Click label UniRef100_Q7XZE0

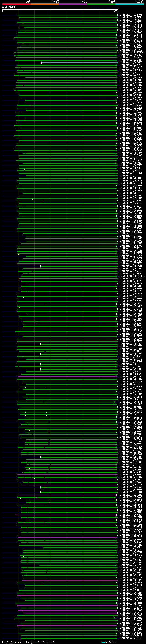point(131,45)
